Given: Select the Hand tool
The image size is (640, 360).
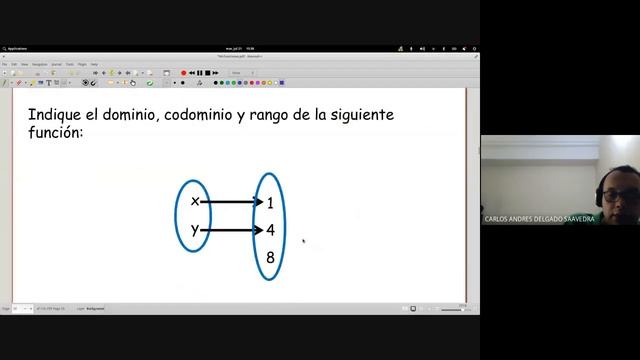Looking at the screenshot, I should point(133,83).
